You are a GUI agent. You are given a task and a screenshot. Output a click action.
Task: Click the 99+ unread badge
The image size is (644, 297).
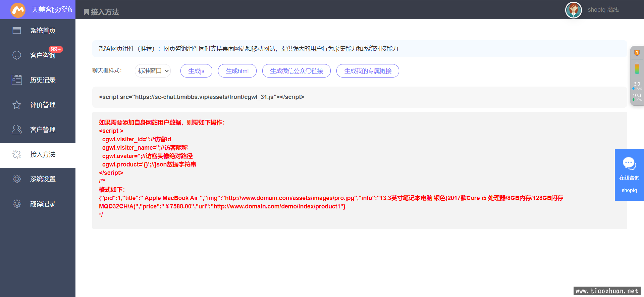tap(56, 49)
